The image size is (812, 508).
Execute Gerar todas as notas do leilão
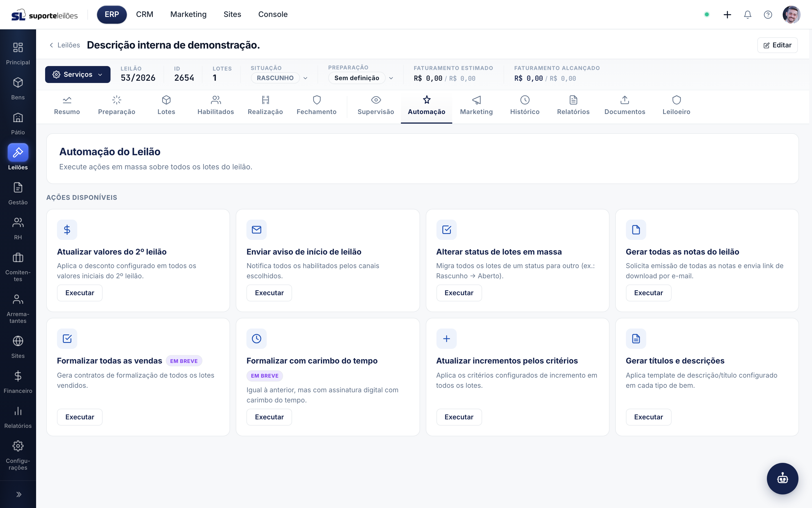pos(648,293)
